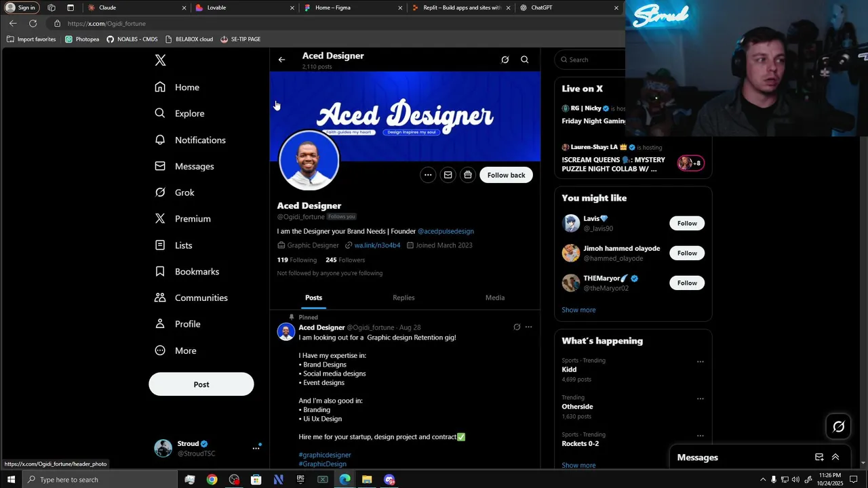Click the Communities sidebar icon
Viewport: 868px width, 488px height.
coord(160,298)
